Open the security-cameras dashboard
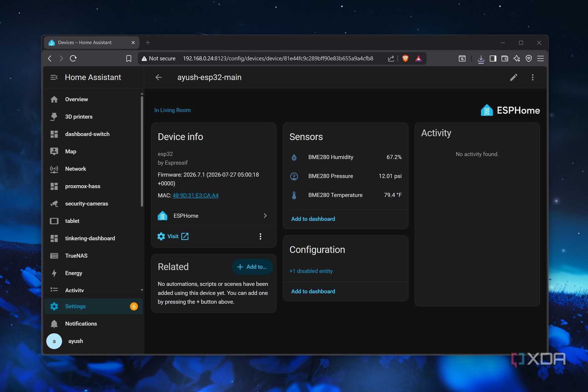The image size is (588, 392). point(93,204)
